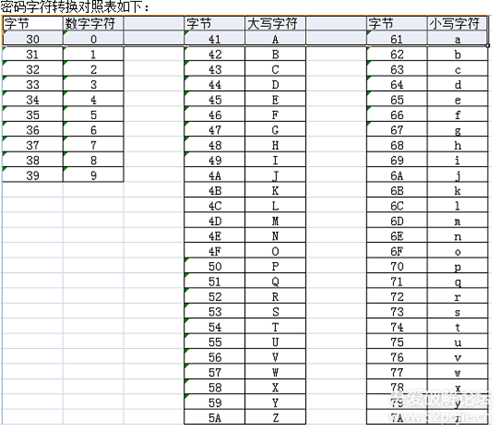Select the byte cell 4F

point(215,251)
